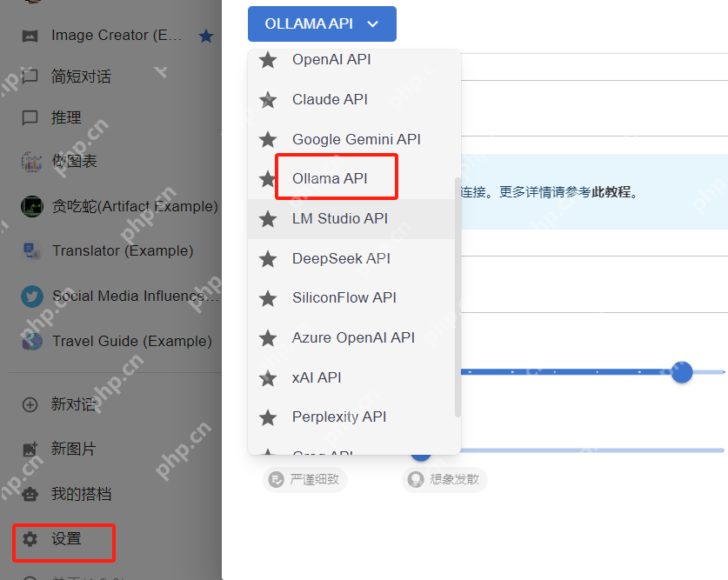728x580 pixels.
Task: Click the 想象发散 button
Action: point(444,479)
